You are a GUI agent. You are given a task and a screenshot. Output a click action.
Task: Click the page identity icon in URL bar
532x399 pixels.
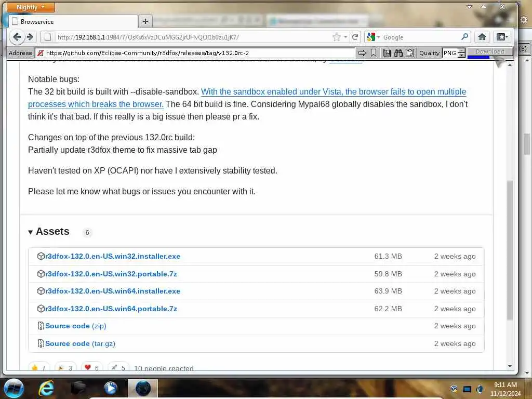click(48, 37)
